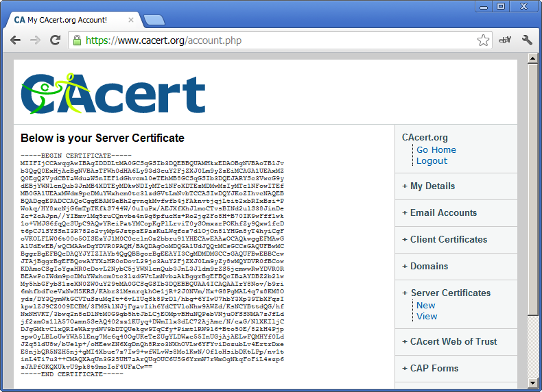Click the eBay extension icon
This screenshot has height=392, width=542.
[x=505, y=40]
